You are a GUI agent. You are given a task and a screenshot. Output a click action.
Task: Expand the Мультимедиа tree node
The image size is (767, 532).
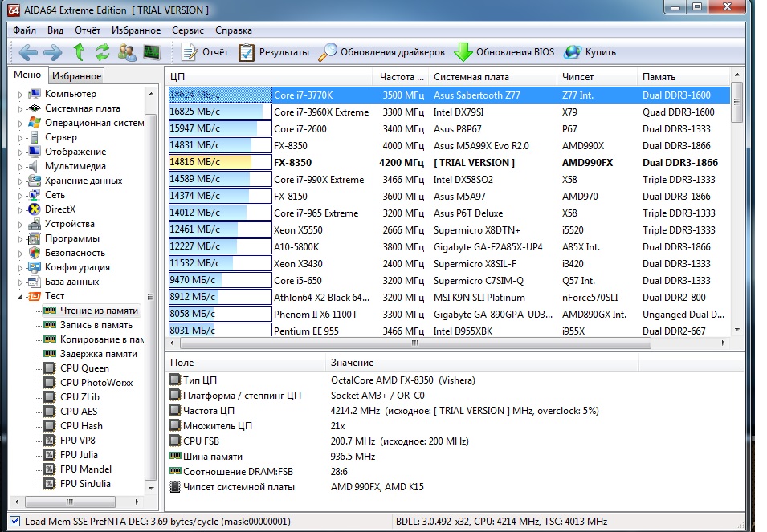pos(20,167)
